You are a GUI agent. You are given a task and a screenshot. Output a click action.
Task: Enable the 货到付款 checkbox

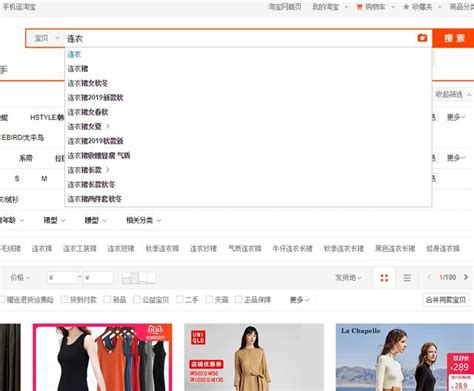[x=64, y=300]
